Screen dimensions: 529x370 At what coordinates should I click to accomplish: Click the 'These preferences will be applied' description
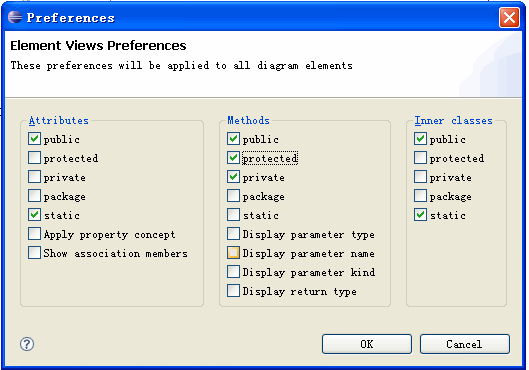pos(182,65)
